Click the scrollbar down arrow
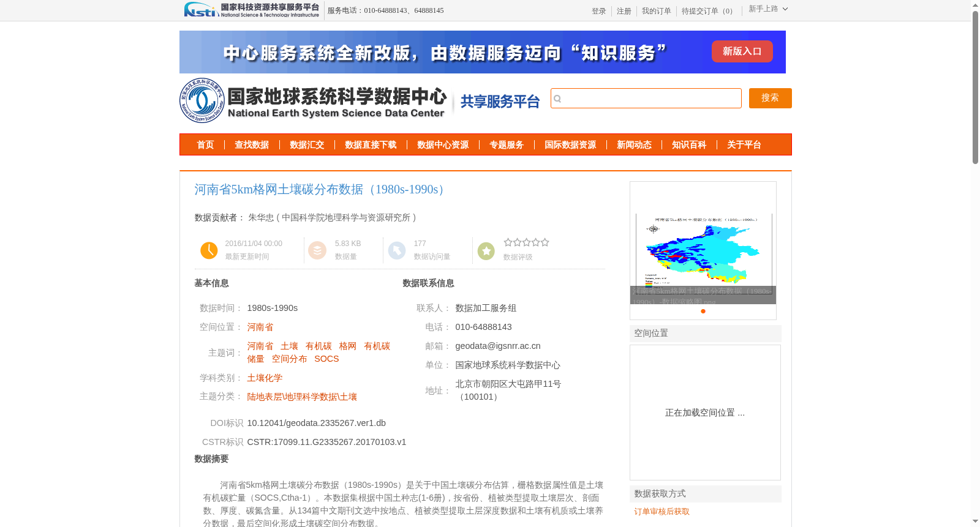This screenshot has height=527, width=980. click(975, 521)
